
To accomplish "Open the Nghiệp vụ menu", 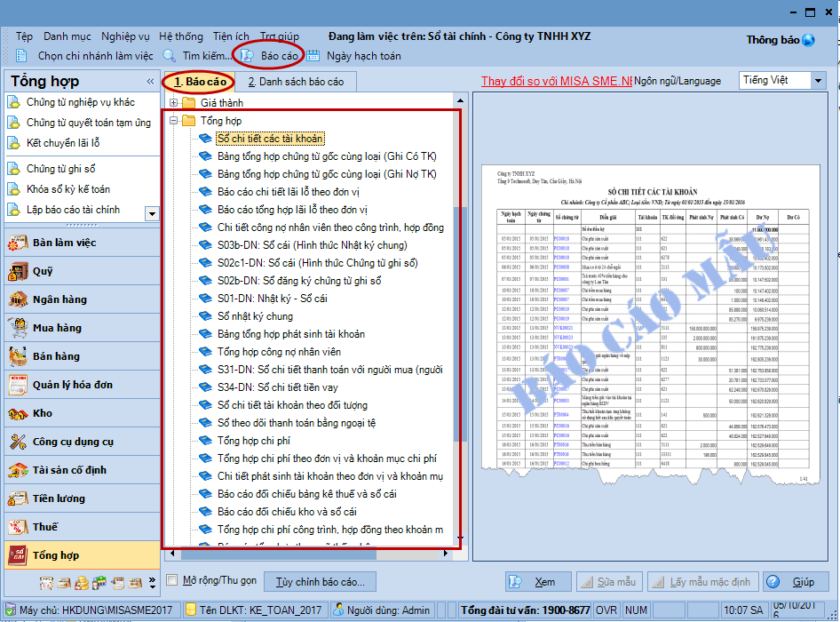I will 125,36.
